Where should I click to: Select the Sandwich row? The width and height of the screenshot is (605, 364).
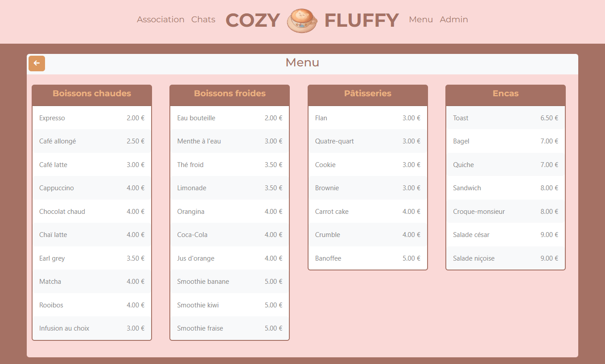pos(506,188)
